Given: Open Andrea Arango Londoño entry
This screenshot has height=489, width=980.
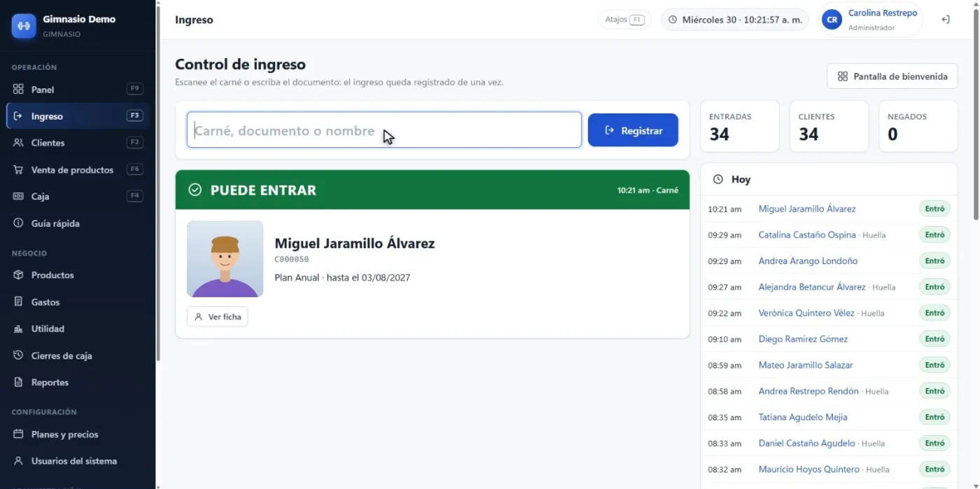Looking at the screenshot, I should coord(808,261).
